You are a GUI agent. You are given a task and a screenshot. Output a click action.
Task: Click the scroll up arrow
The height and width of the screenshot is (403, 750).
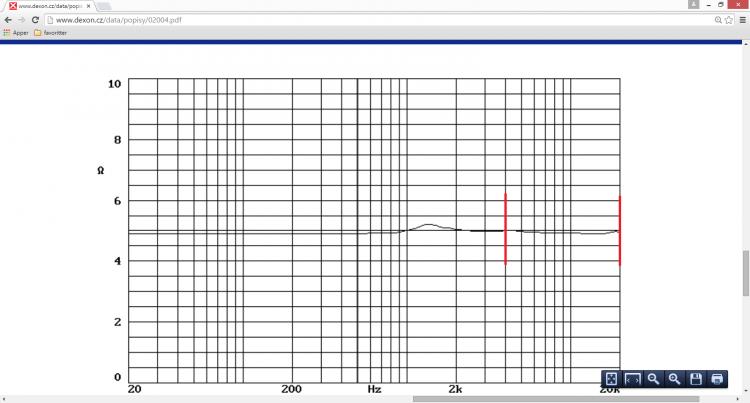pos(746,44)
